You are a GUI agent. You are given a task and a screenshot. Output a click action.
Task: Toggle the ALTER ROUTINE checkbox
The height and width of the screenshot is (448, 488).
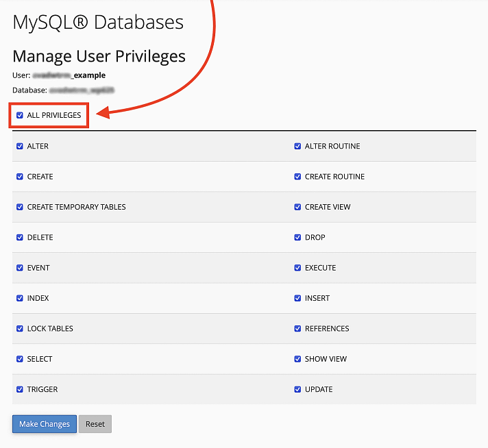297,146
